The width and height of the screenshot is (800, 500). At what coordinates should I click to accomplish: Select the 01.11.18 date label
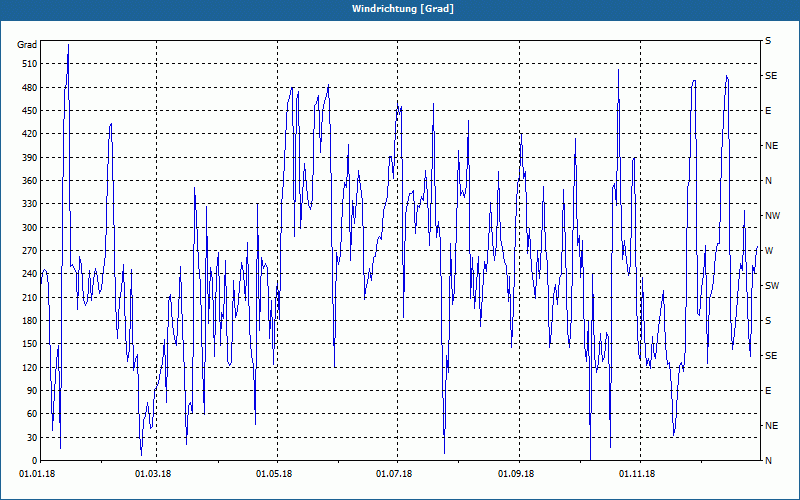pyautogui.click(x=637, y=474)
